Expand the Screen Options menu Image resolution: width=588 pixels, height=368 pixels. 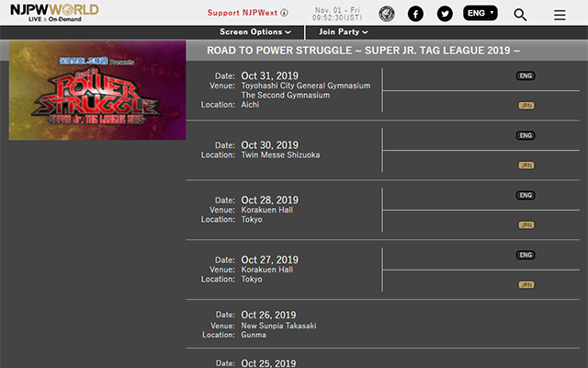tap(255, 32)
